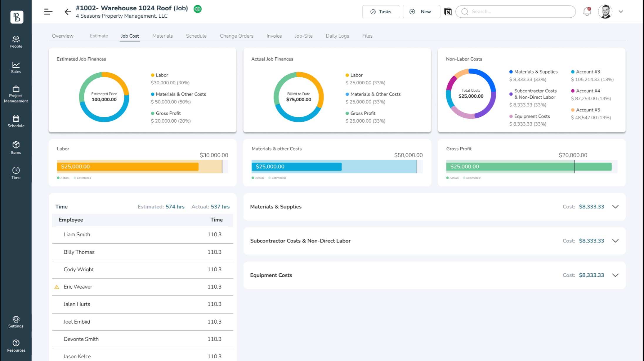Click the QuickBooks sync badge

[x=197, y=9]
